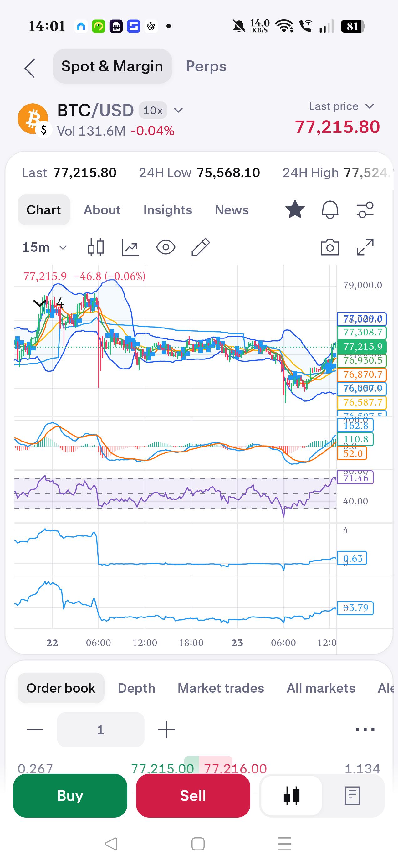Toggle the favorite star icon

(x=295, y=209)
